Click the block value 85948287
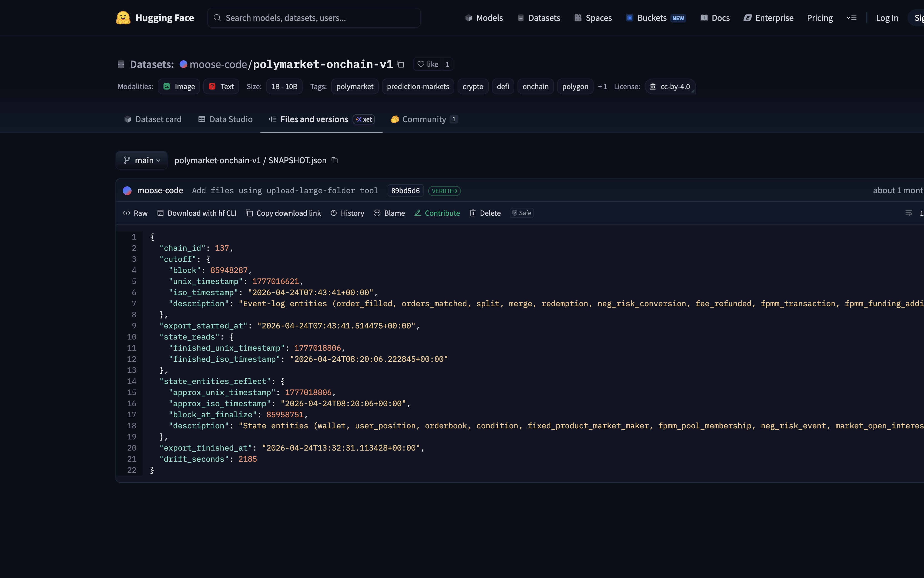Viewport: 924px width, 578px height. 229,270
